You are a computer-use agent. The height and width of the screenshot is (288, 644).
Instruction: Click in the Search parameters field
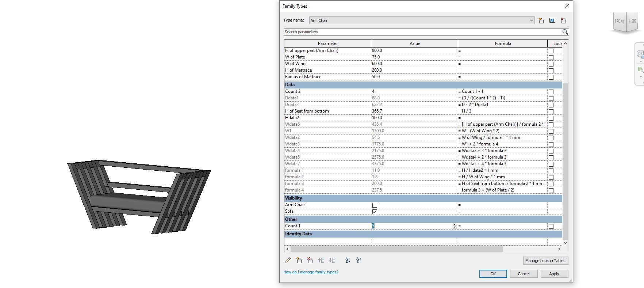[420, 32]
